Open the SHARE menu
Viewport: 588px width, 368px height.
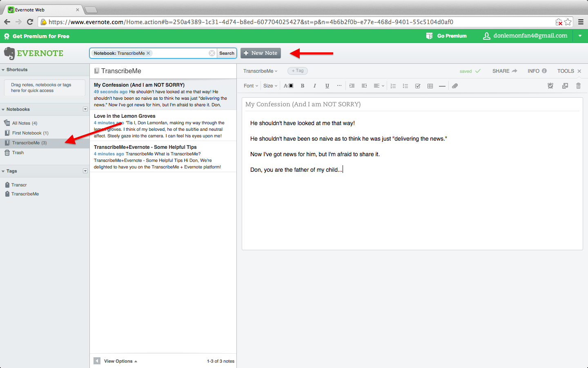(505, 71)
